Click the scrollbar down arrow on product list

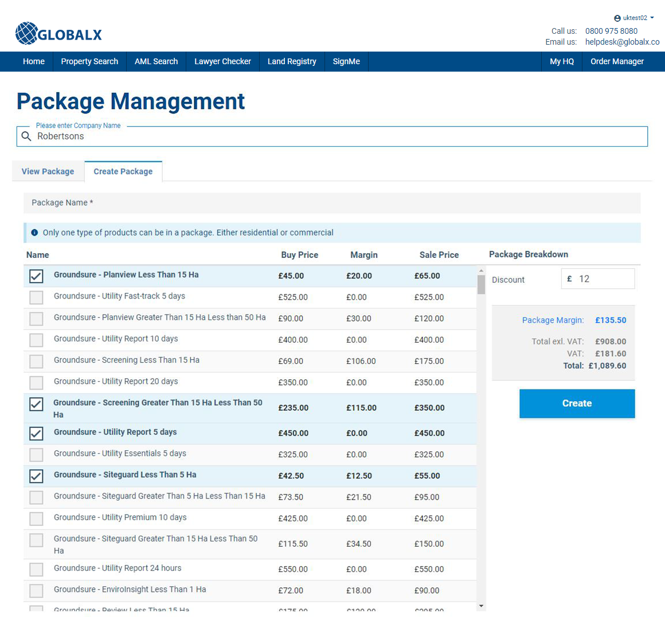coord(481,606)
